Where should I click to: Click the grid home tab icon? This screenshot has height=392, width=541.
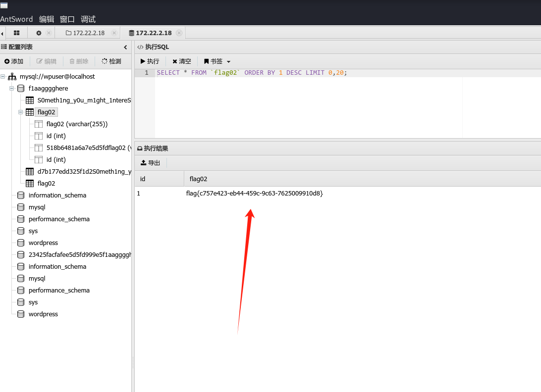(16, 33)
